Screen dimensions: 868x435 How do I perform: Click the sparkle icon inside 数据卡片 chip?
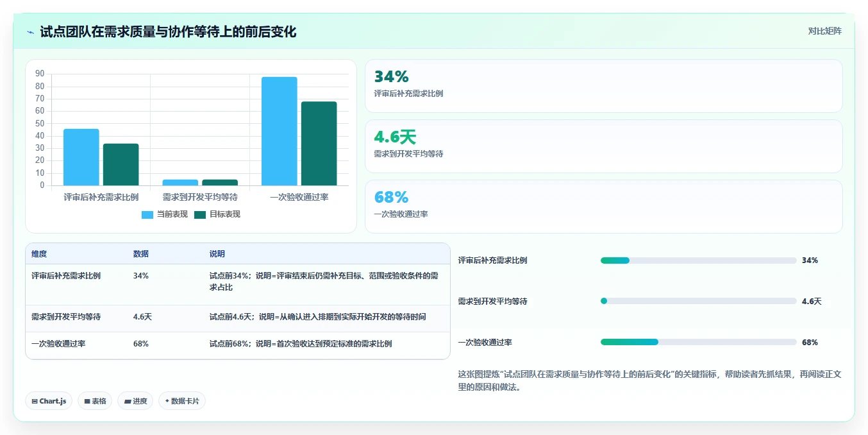[167, 401]
